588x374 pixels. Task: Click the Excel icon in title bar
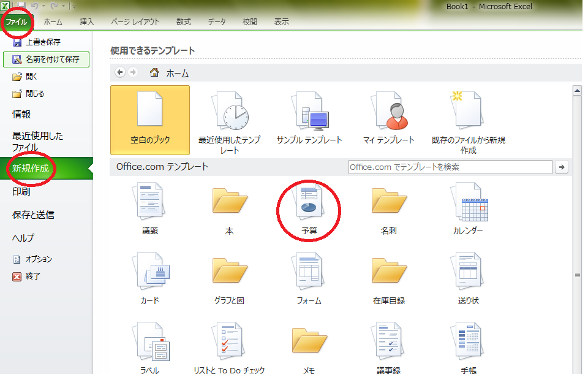coord(4,6)
